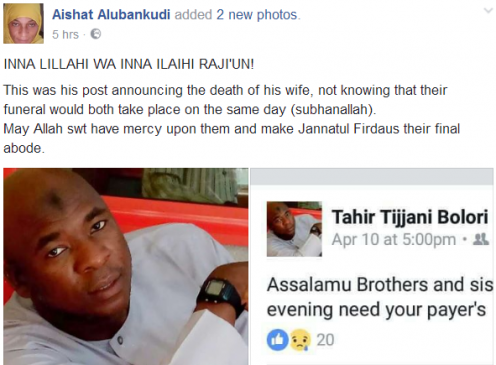
Task: Open Aishat Alubankudi's profile name link
Action: click(111, 15)
